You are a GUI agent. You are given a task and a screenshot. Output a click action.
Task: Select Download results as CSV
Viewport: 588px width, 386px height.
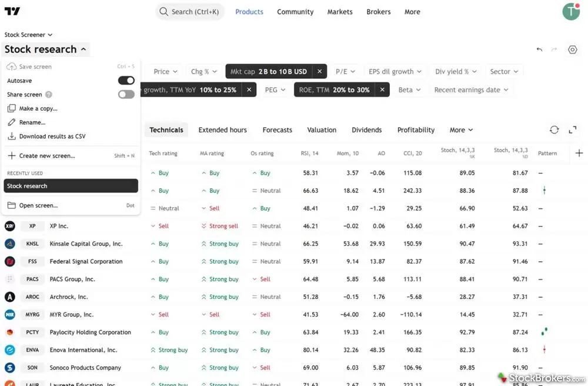tap(71, 136)
